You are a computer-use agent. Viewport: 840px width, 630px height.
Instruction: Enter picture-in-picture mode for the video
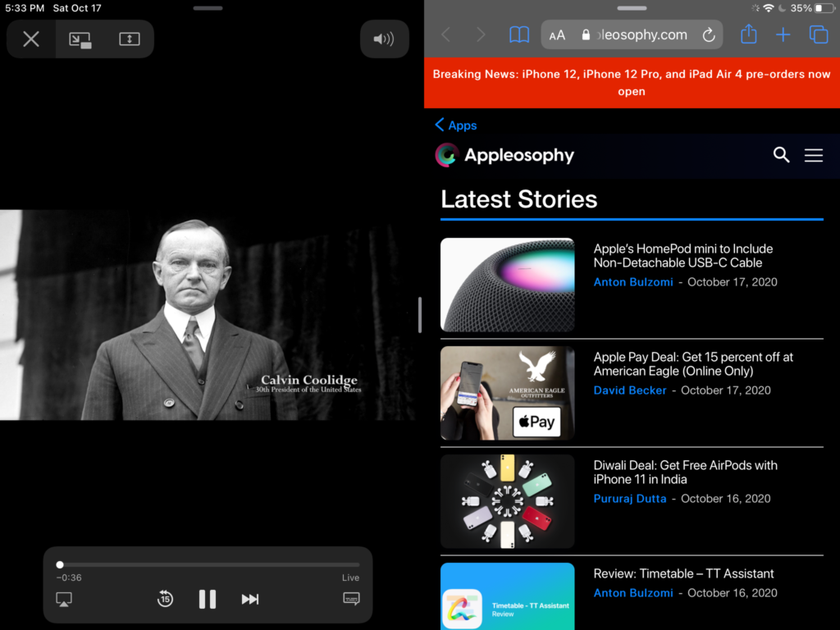click(x=80, y=39)
